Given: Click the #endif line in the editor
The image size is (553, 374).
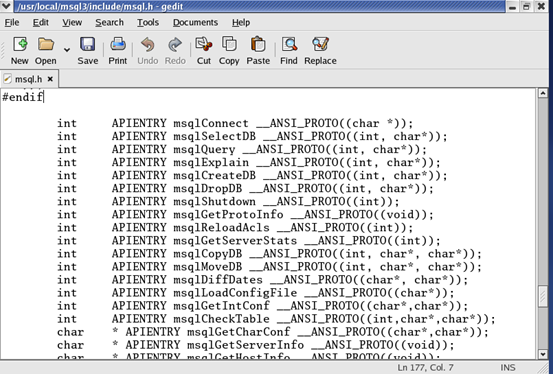Looking at the screenshot, I should pos(23,97).
